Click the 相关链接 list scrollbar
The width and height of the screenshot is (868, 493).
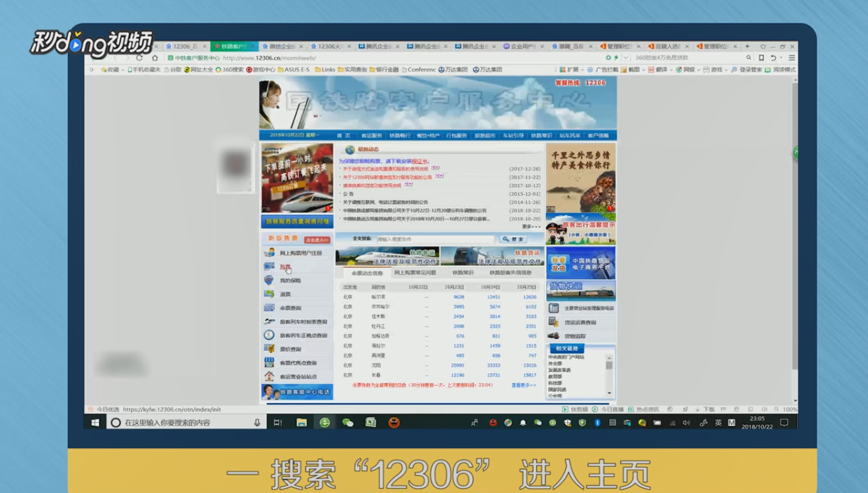pos(609,376)
